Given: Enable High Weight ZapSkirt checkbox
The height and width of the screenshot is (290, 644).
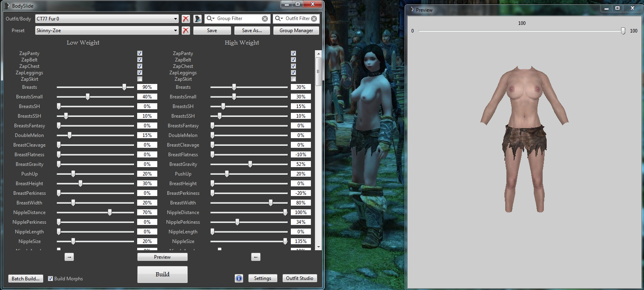Looking at the screenshot, I should pos(293,79).
